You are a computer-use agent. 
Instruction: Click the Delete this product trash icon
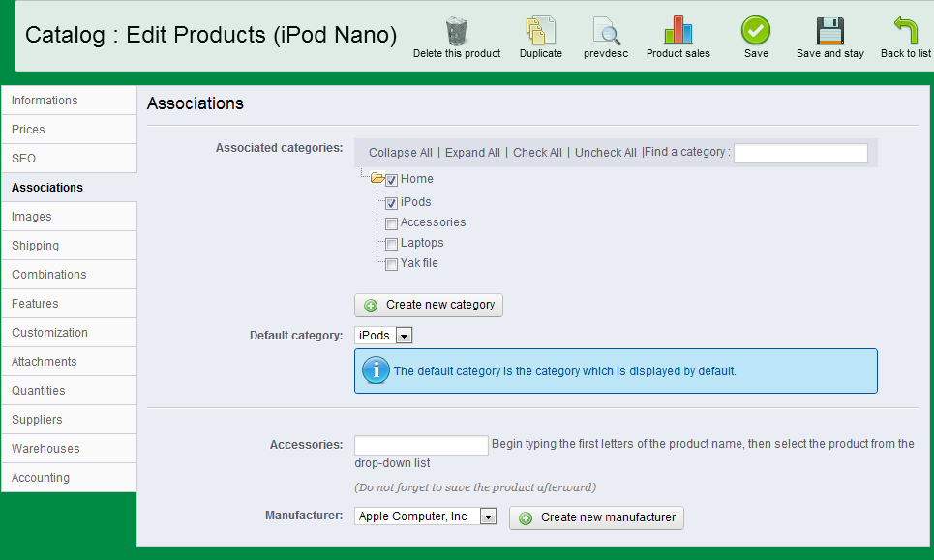pyautogui.click(x=457, y=31)
